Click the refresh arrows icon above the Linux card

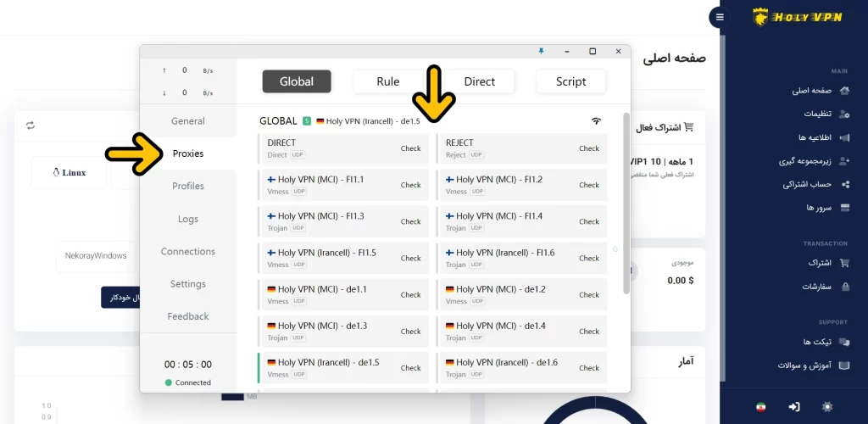click(31, 126)
